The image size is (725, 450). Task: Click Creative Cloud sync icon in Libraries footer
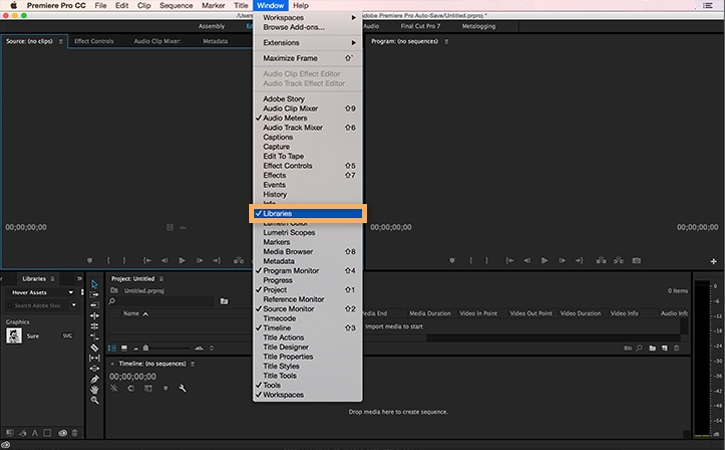pyautogui.click(x=62, y=433)
